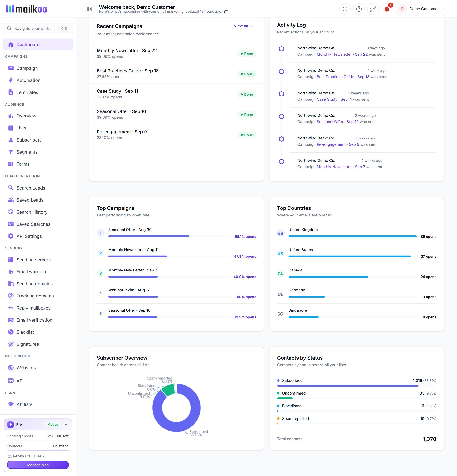Click the Subscribers person icon
457x476 pixels.
11,140
